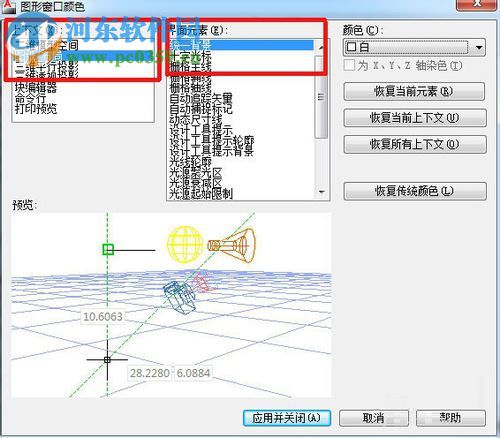Select 十字光标 in the interface elements list
The height and width of the screenshot is (438, 500).
point(191,56)
